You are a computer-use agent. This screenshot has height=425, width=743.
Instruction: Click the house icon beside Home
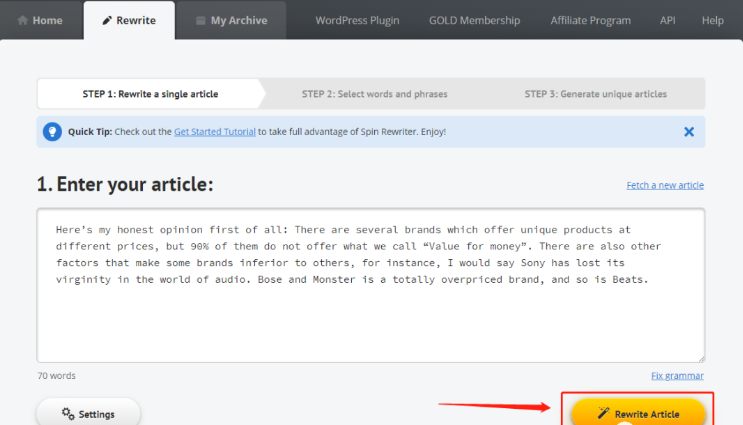(x=22, y=20)
